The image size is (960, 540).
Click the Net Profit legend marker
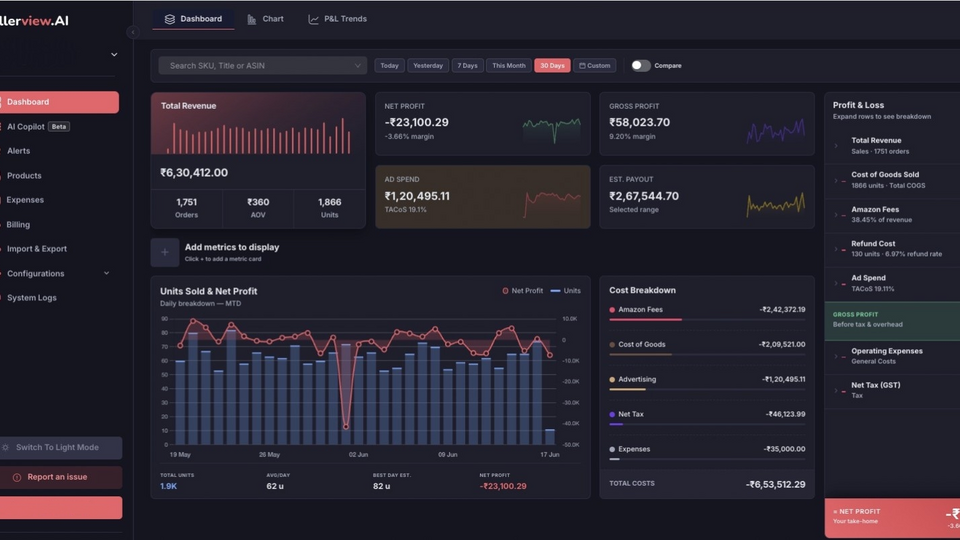point(505,291)
